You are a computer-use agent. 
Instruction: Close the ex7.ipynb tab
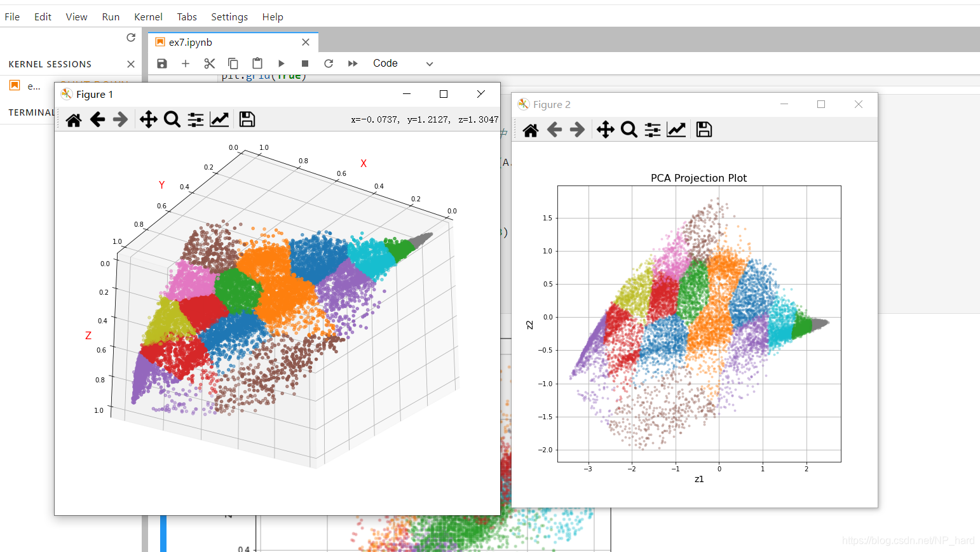click(306, 42)
